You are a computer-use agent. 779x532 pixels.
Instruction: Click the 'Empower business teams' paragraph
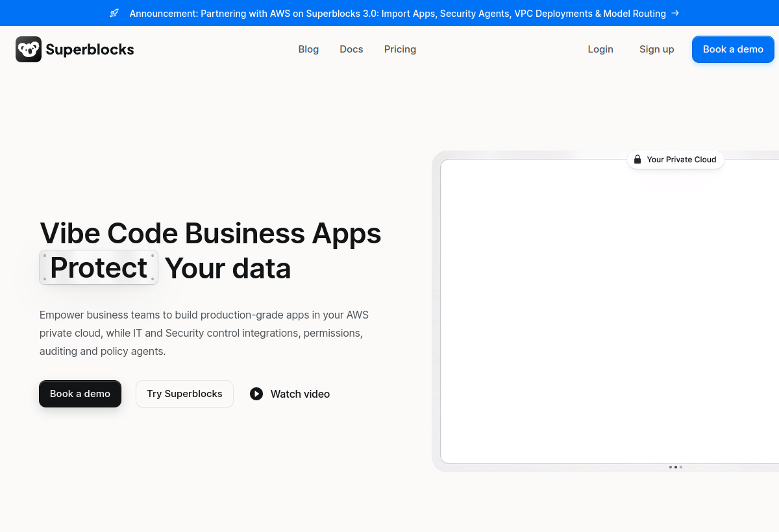point(204,333)
